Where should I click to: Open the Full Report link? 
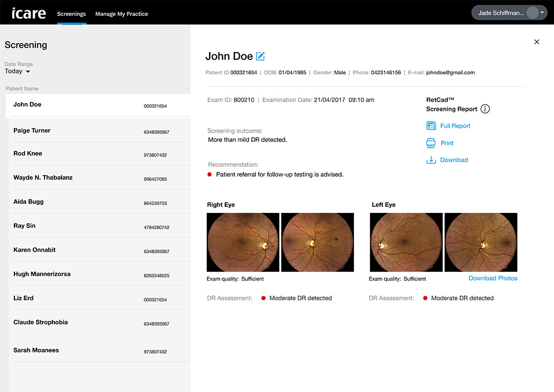tap(455, 126)
